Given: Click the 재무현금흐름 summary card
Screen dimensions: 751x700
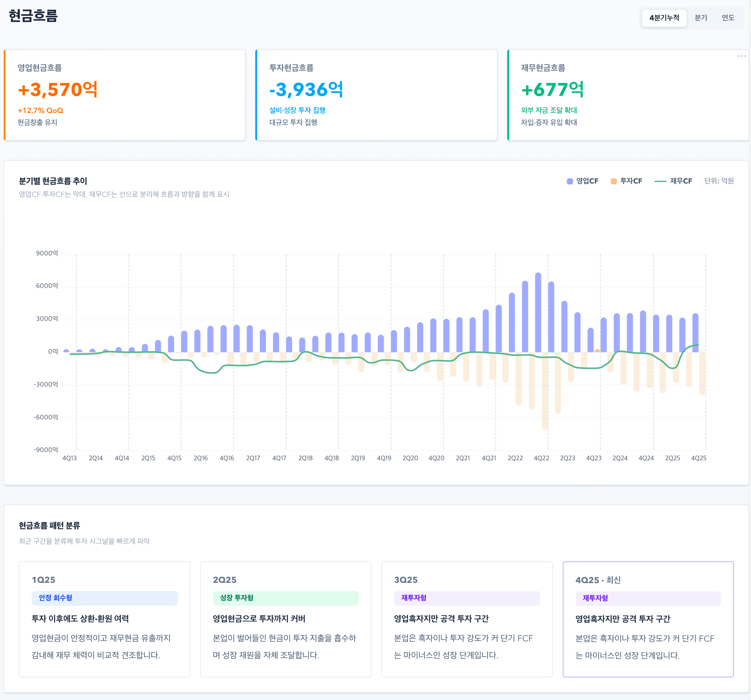Looking at the screenshot, I should point(627,95).
